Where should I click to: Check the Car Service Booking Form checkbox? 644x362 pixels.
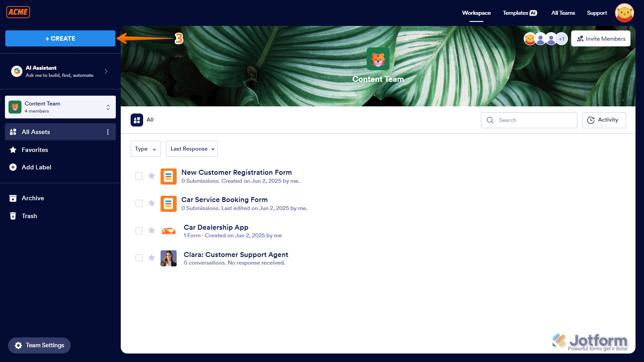tap(139, 203)
